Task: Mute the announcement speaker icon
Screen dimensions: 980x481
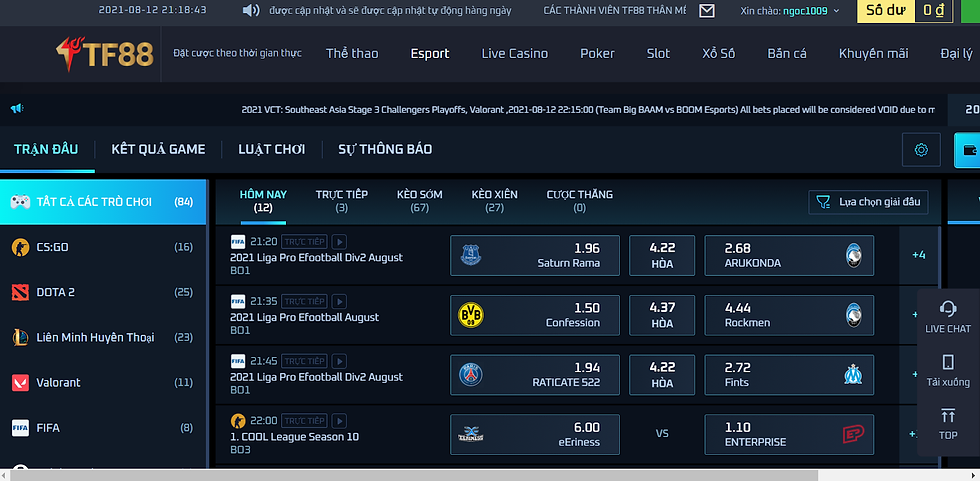Action: 251,11
